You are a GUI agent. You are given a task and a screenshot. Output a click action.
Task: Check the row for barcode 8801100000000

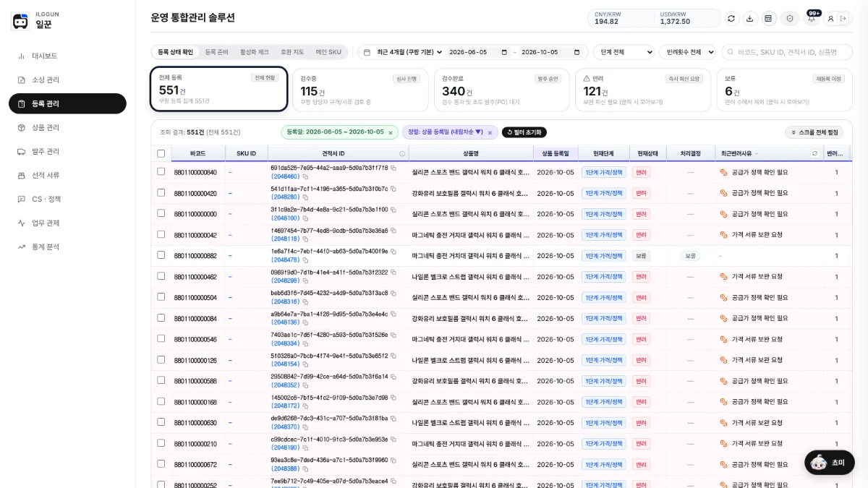point(161,213)
